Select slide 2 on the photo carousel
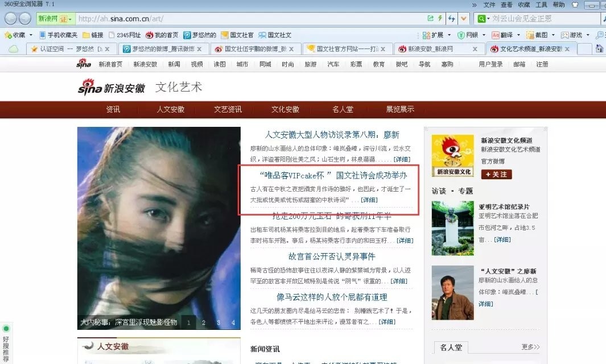The height and width of the screenshot is (364, 606). click(x=203, y=322)
